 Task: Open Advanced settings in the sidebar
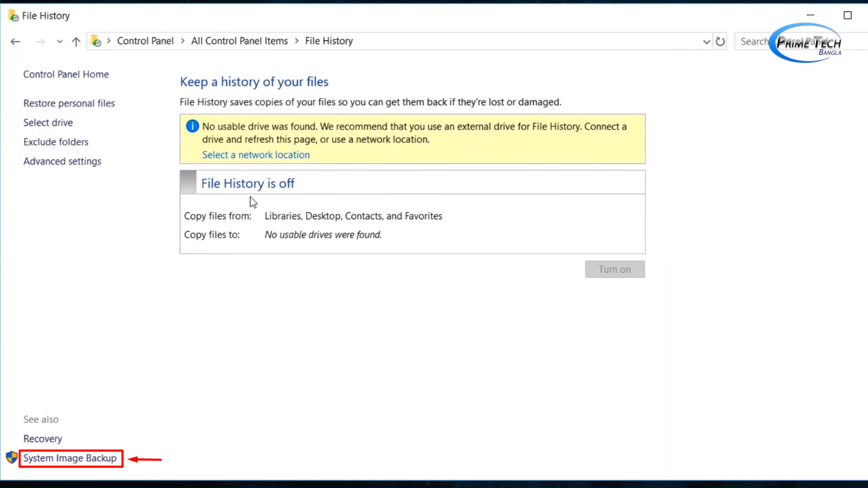(x=62, y=161)
